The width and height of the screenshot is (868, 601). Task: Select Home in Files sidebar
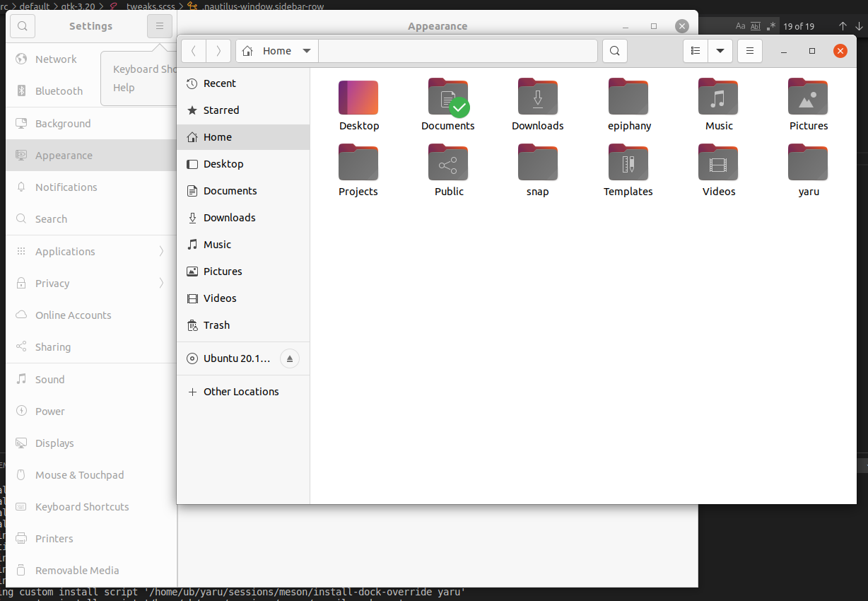click(243, 137)
